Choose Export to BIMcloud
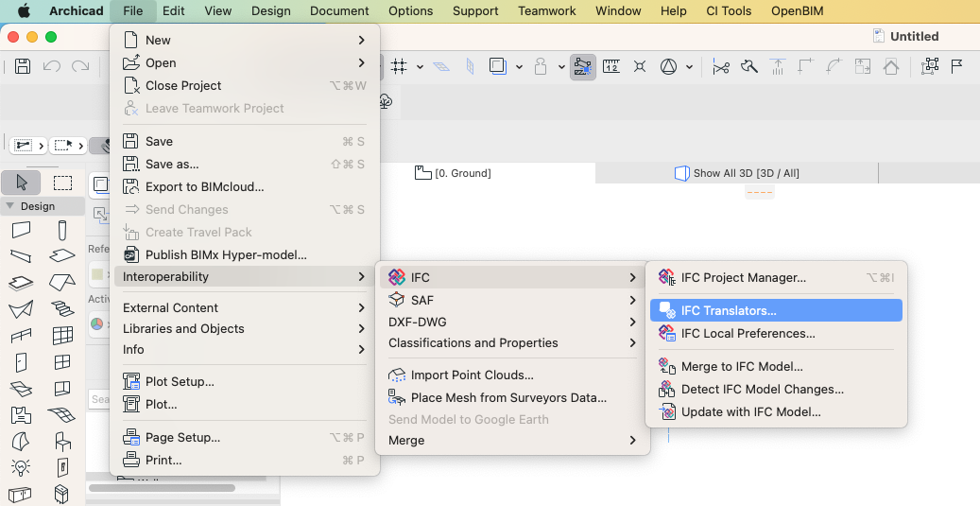 245,186
